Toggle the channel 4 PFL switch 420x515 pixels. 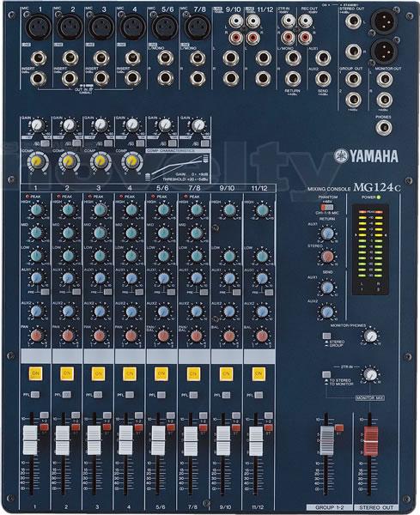coord(130,395)
